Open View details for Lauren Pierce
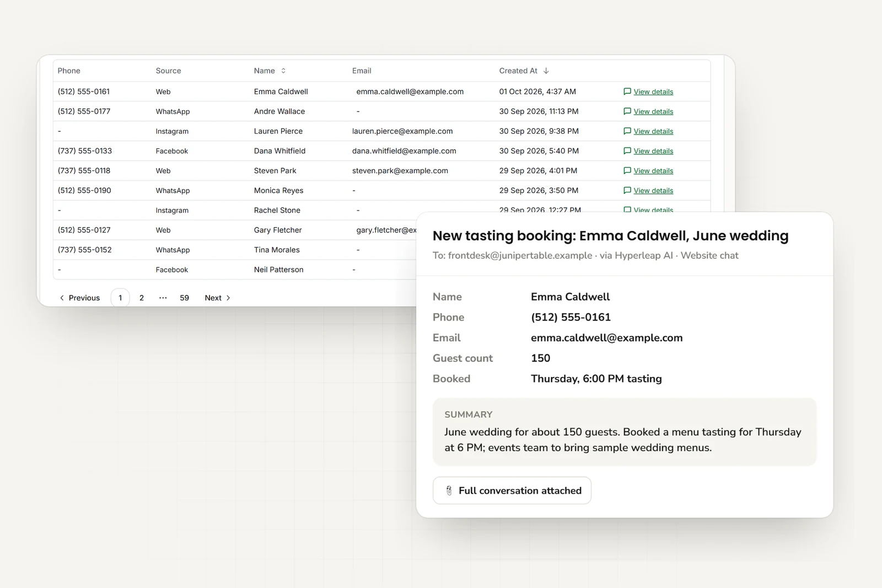Screen dimensions: 882x588 tap(653, 131)
